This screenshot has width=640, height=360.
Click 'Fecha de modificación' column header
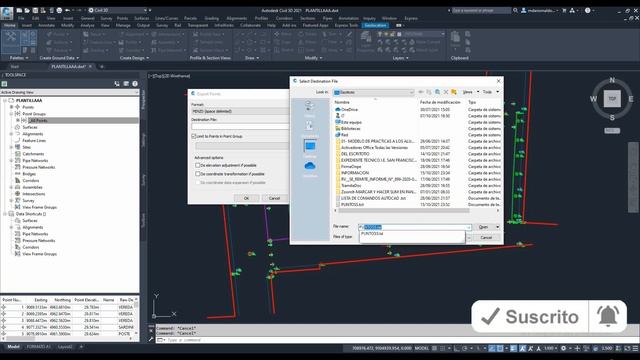tap(440, 102)
